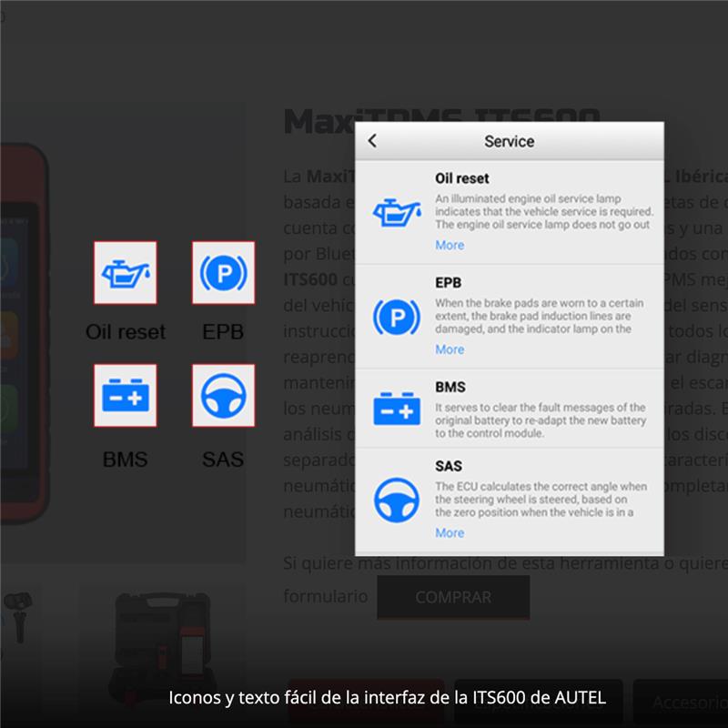Image resolution: width=728 pixels, height=728 pixels.
Task: Go back using the Service header arrow
Action: 372,141
